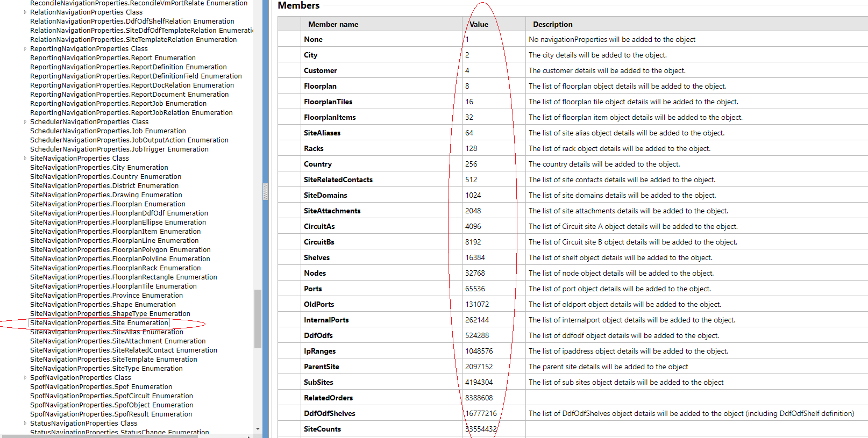Click the Member name column header
The width and height of the screenshot is (868, 438).
333,24
